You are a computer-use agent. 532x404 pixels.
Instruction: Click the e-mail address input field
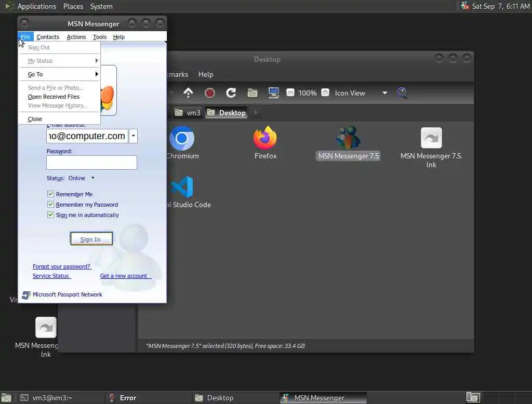click(87, 136)
